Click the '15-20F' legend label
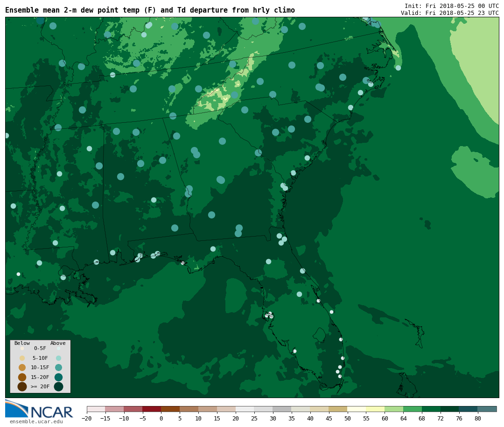The height and width of the screenshot is (427, 504). coord(40,377)
